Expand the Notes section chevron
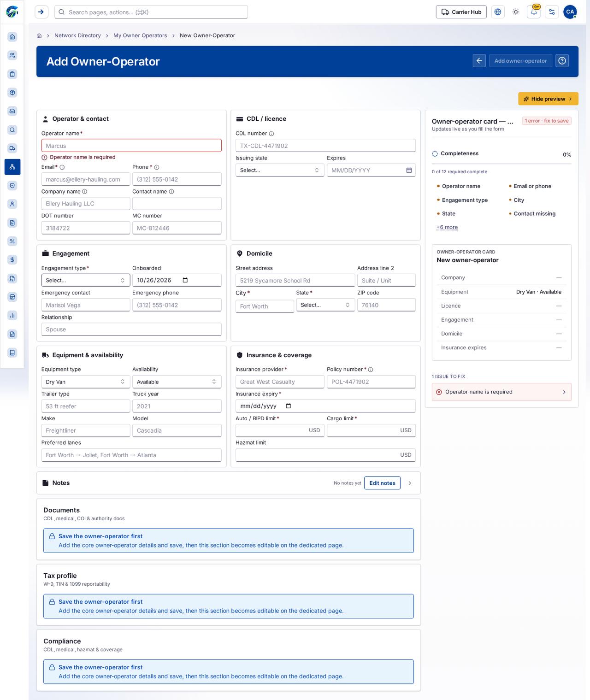This screenshot has width=590, height=700. (x=410, y=483)
